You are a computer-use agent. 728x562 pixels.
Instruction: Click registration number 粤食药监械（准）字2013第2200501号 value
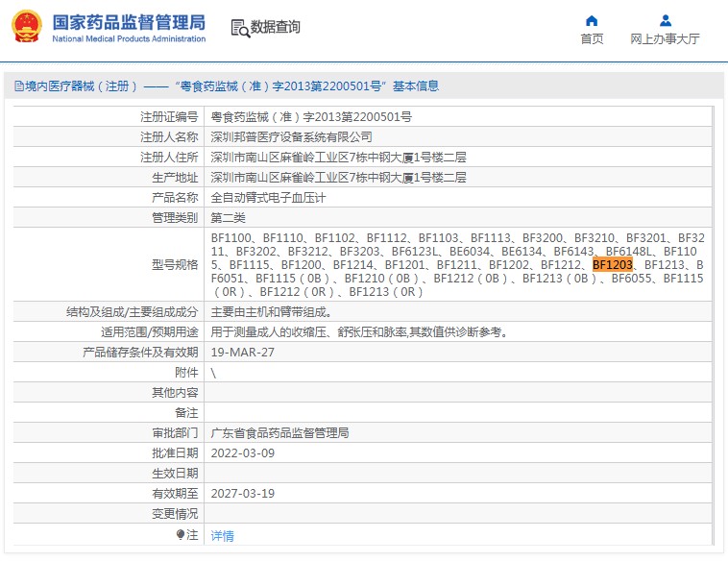tap(311, 117)
